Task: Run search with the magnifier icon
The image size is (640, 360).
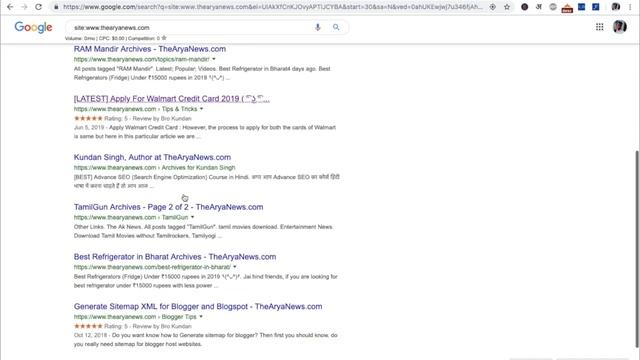Action: click(x=336, y=27)
